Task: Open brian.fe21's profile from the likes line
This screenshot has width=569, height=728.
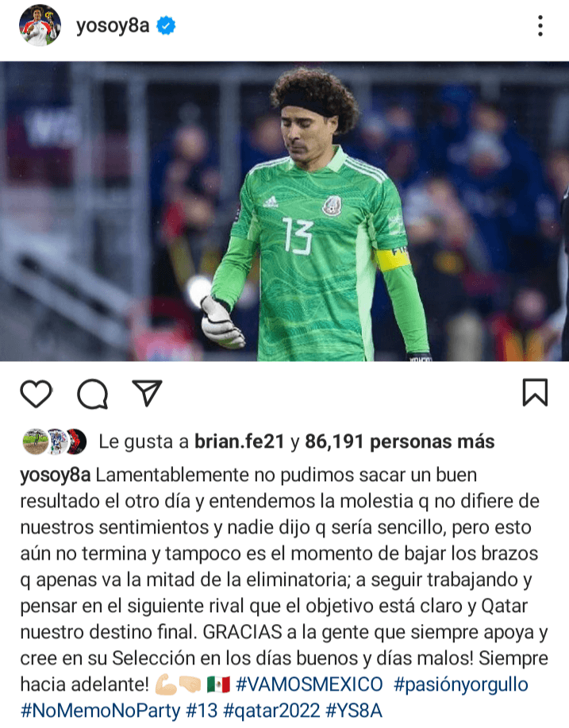Action: coord(239,441)
